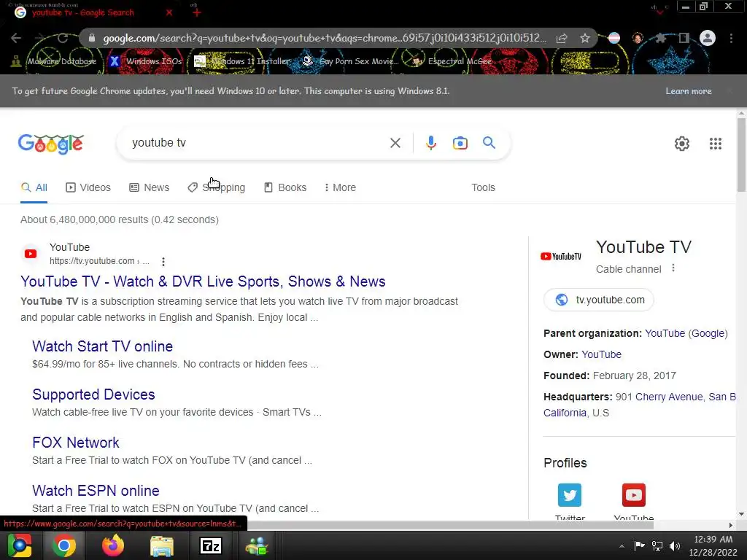The width and height of the screenshot is (747, 560).
Task: Open Watch Start TV online link
Action: pos(102,346)
